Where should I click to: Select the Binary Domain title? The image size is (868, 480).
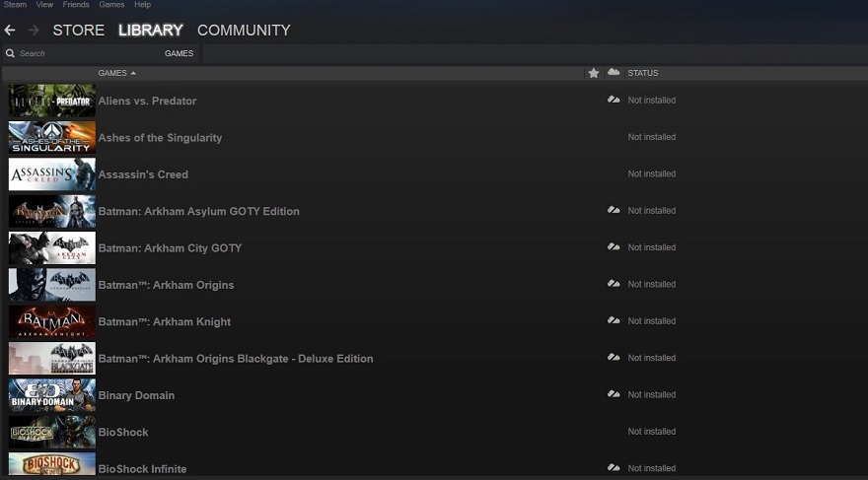[x=136, y=395]
